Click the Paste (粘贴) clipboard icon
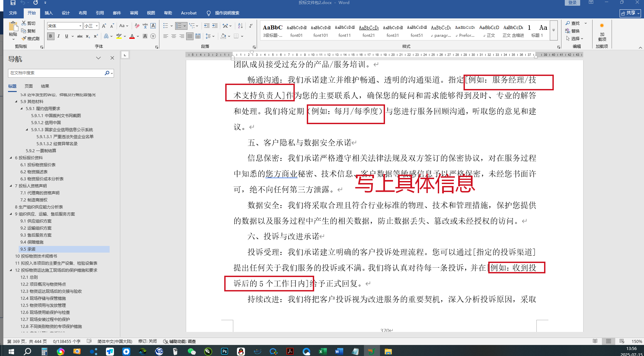 [13, 26]
